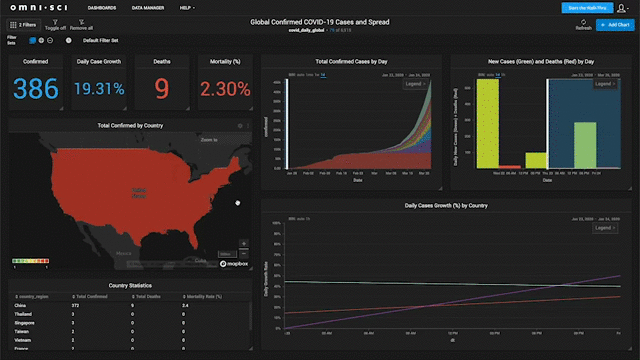Toggle the Default Filter Set indicator
The height and width of the screenshot is (360, 640).
[x=69, y=40]
